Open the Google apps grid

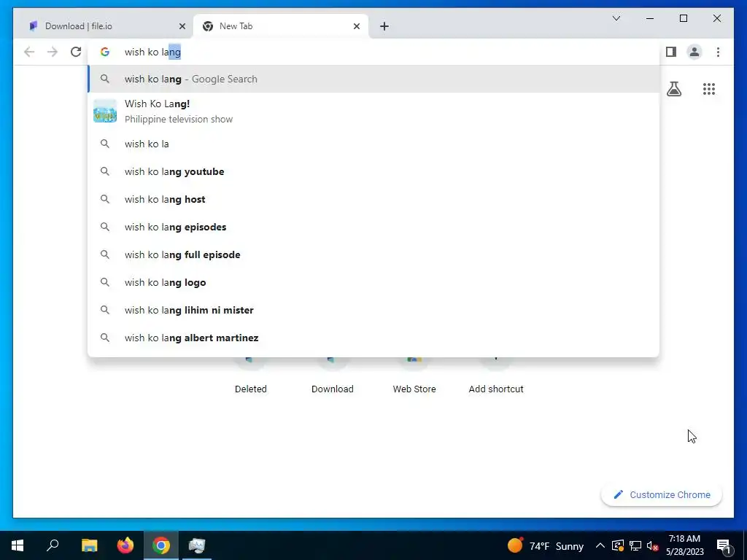pyautogui.click(x=709, y=89)
